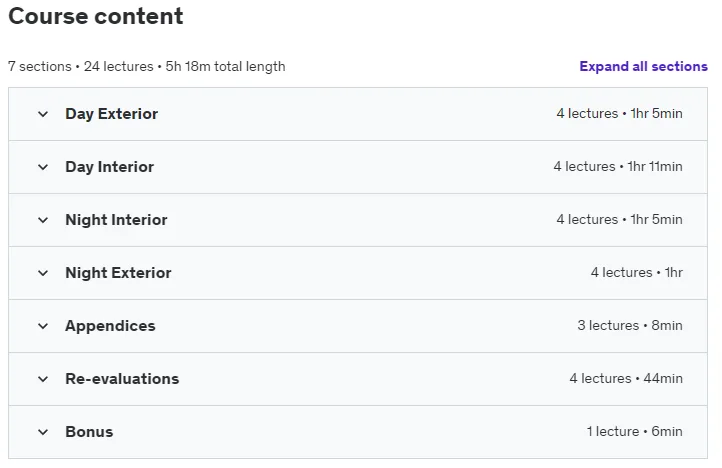
Task: Expand the Day Interior section chevron
Action: pos(43,167)
